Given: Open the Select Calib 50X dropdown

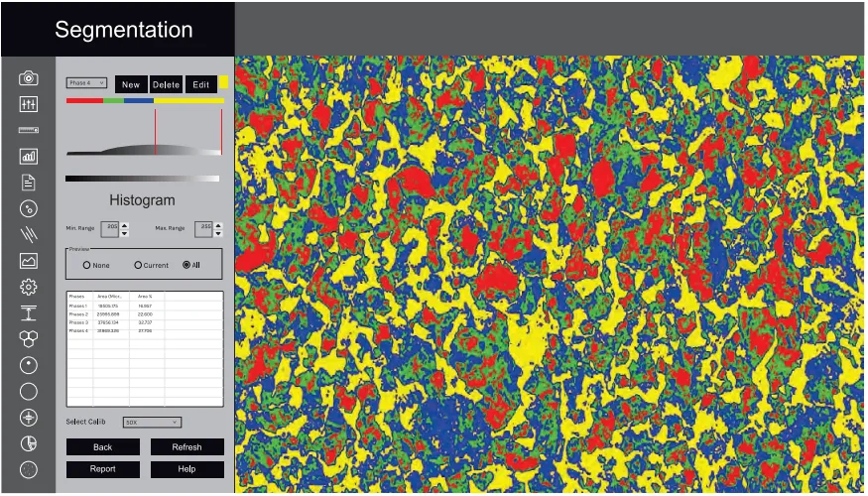Looking at the screenshot, I should (x=152, y=422).
